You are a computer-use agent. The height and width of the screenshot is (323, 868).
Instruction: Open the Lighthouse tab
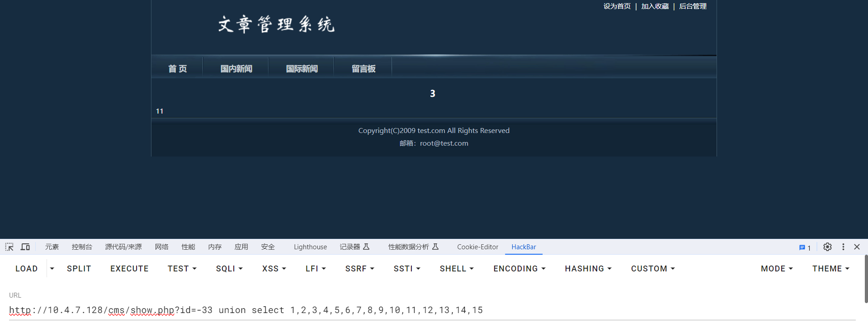coord(310,247)
